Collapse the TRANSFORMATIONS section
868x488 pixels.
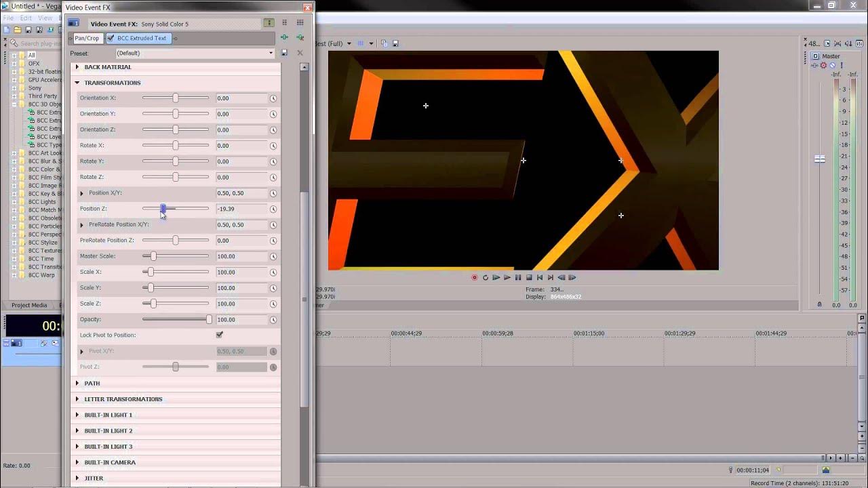[x=77, y=83]
